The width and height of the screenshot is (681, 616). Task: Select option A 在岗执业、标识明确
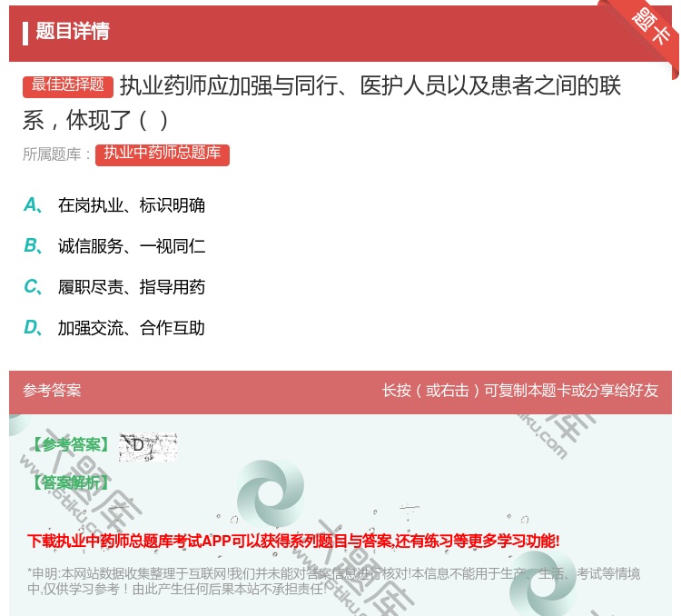114,205
